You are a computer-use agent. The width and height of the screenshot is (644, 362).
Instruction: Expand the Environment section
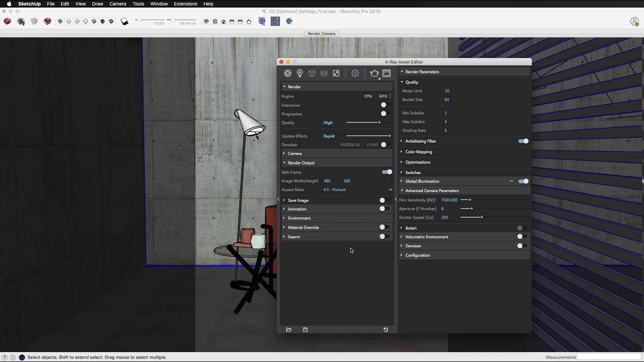(x=337, y=218)
